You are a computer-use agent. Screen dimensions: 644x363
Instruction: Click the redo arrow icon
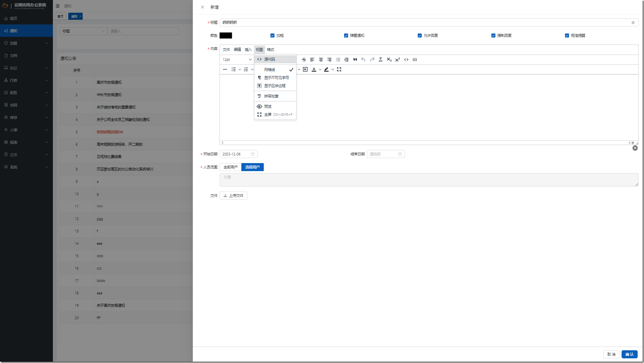pos(372,60)
